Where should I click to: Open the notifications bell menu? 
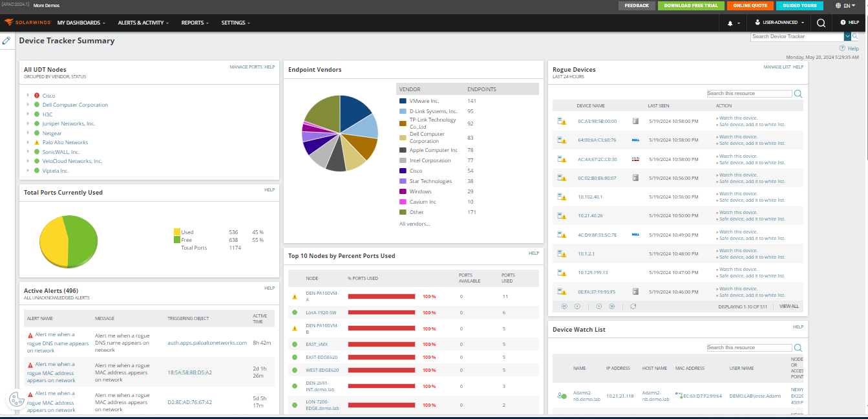pos(733,23)
